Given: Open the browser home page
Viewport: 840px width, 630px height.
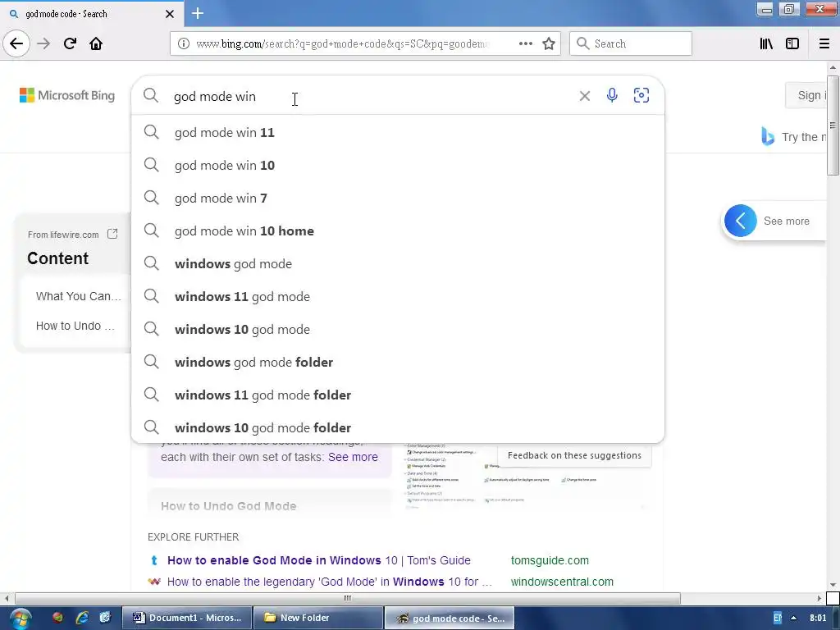Looking at the screenshot, I should click(96, 43).
